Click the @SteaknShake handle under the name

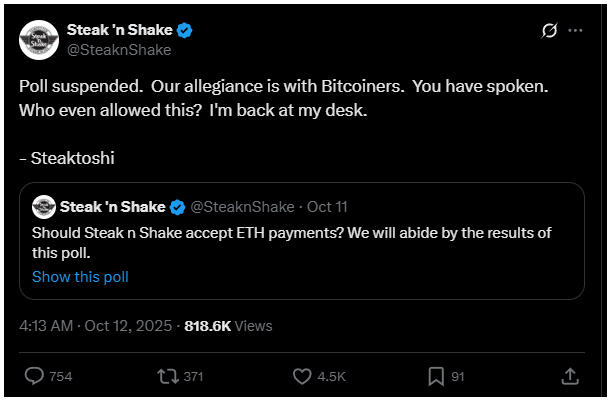[x=119, y=50]
